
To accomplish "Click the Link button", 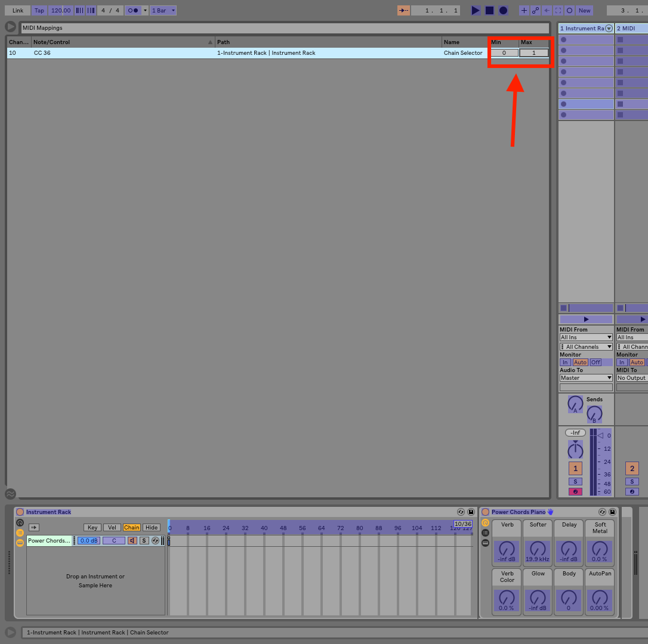I will 18,10.
